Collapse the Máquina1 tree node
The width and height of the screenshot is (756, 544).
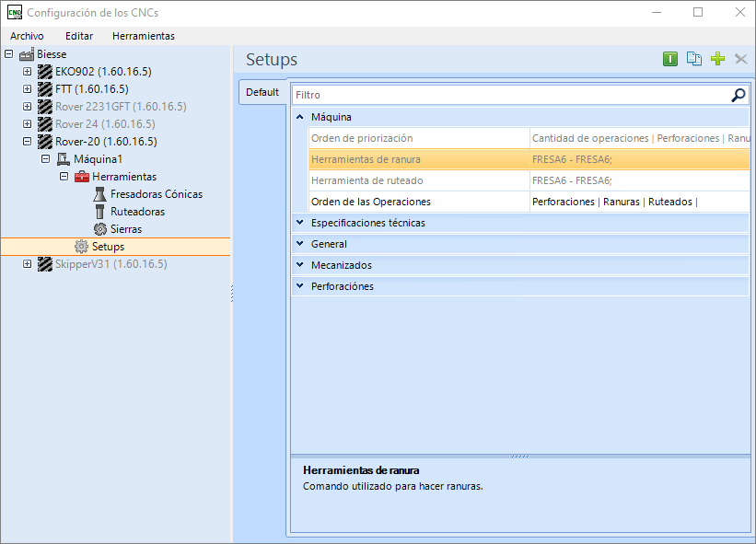pos(45,158)
